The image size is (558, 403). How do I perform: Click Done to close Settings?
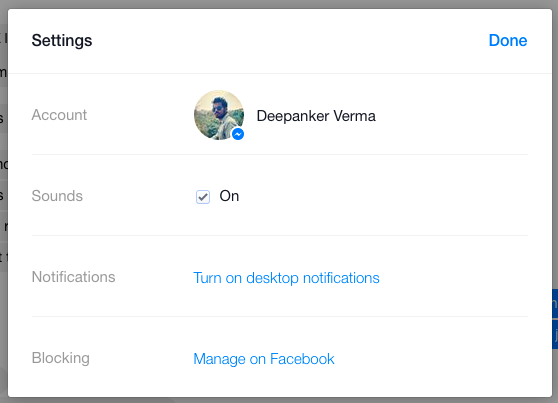(x=508, y=40)
